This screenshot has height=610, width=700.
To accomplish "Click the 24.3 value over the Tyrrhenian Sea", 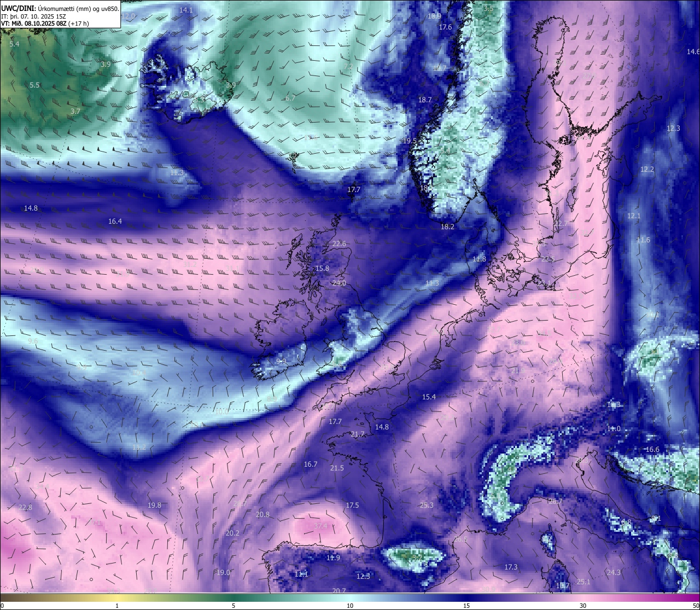I will coord(614,572).
